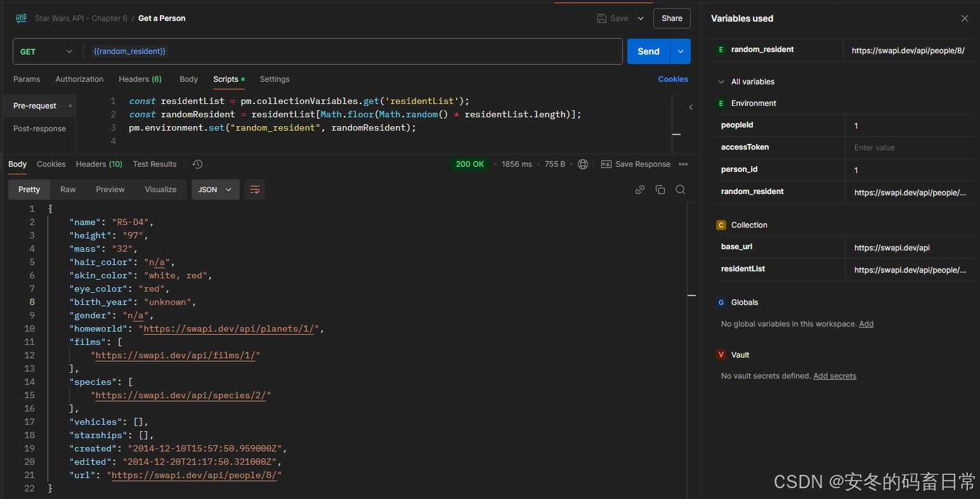The width and height of the screenshot is (980, 499).
Task: Click the peopleId value field
Action: [x=910, y=126]
